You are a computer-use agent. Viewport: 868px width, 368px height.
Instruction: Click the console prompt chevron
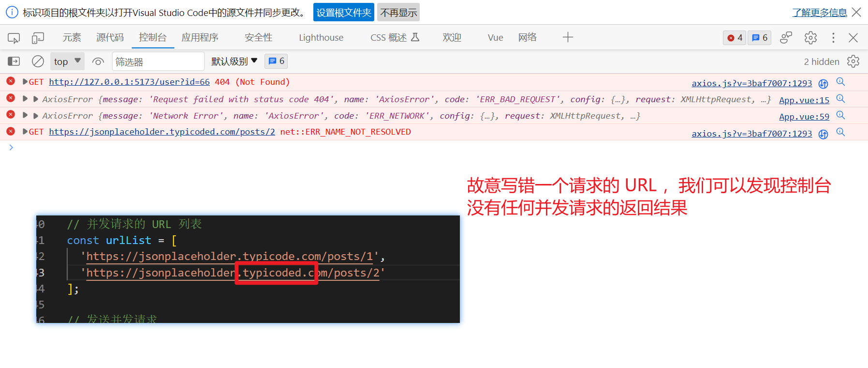(11, 147)
